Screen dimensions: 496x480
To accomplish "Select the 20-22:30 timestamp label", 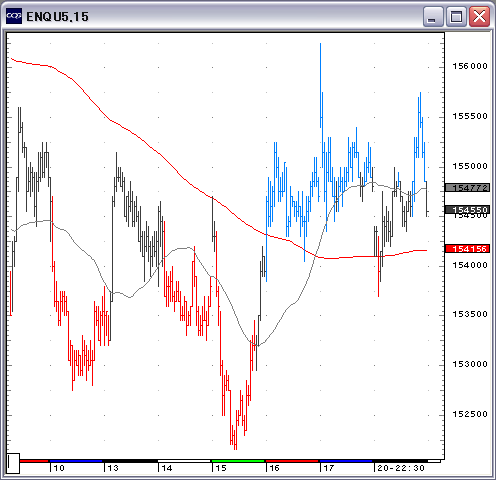I will pos(401,468).
